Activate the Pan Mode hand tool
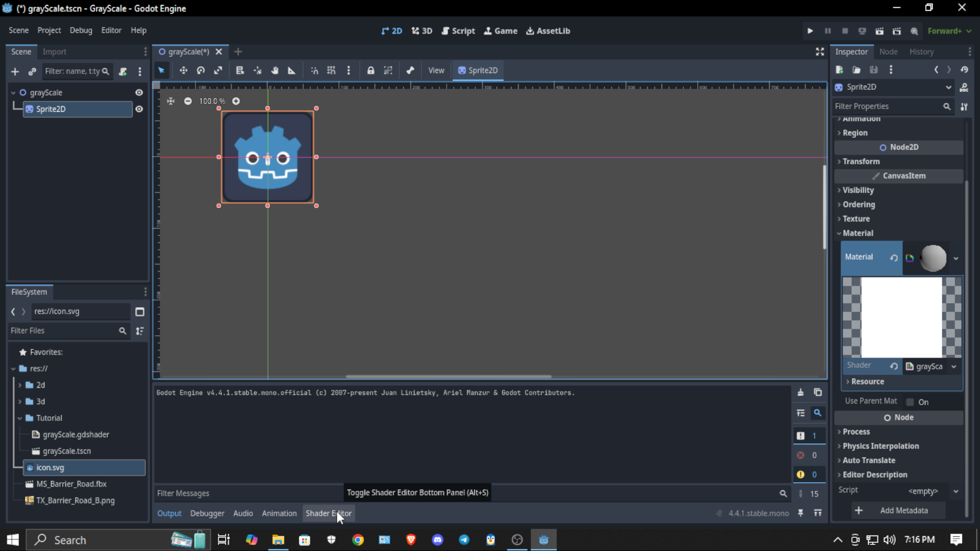The height and width of the screenshot is (551, 980). pos(275,70)
